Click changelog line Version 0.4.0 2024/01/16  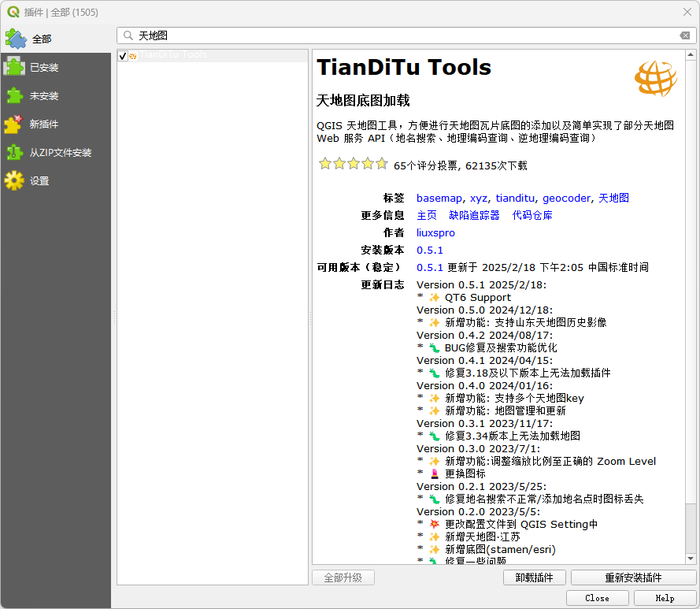484,385
